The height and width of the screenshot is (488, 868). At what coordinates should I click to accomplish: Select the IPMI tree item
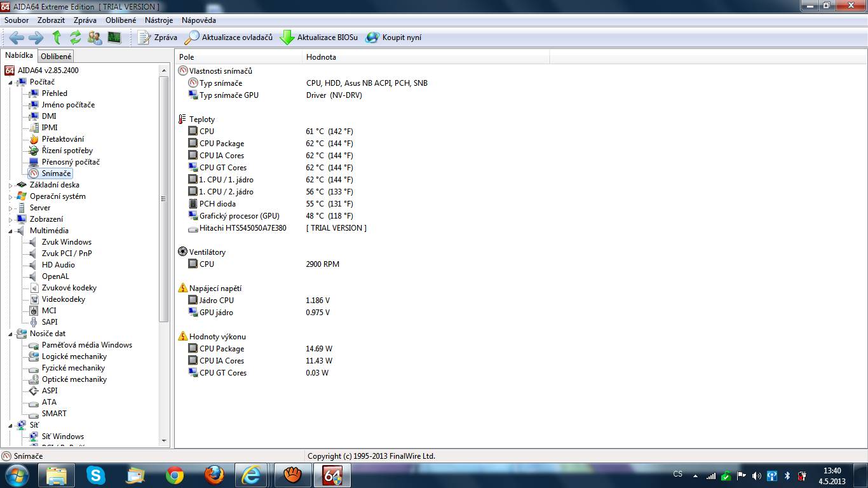coord(50,128)
